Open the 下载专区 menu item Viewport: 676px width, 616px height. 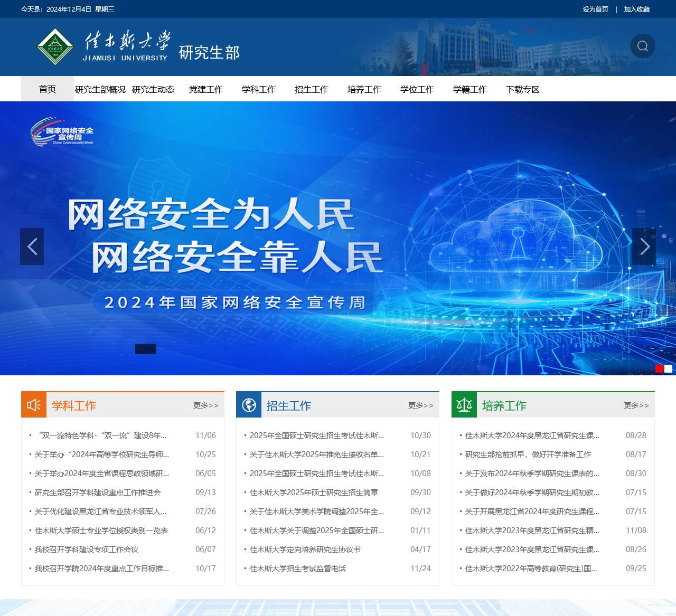tap(522, 89)
